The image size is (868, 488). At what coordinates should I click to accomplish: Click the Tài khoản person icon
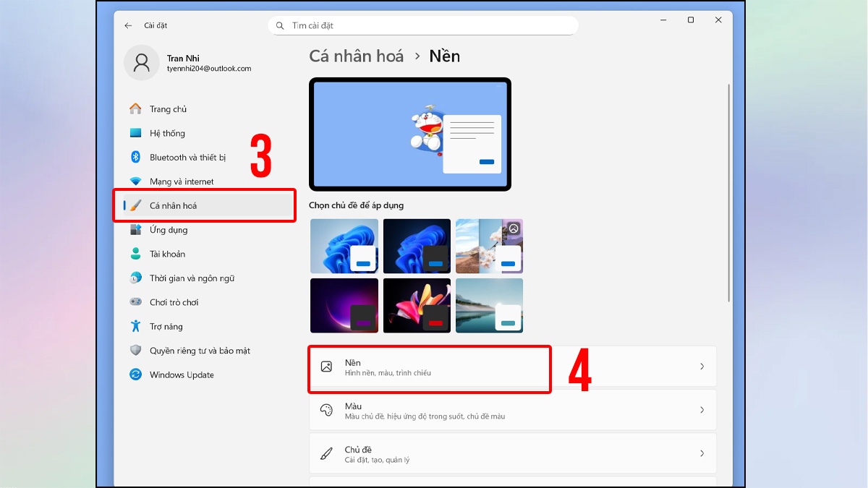(135, 254)
